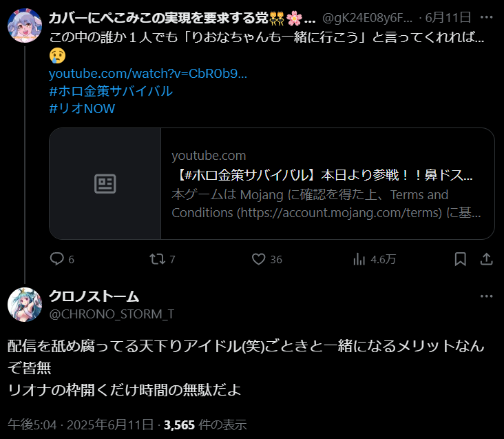
Task: Open more options on クロノストーム reply
Action: pyautogui.click(x=486, y=296)
